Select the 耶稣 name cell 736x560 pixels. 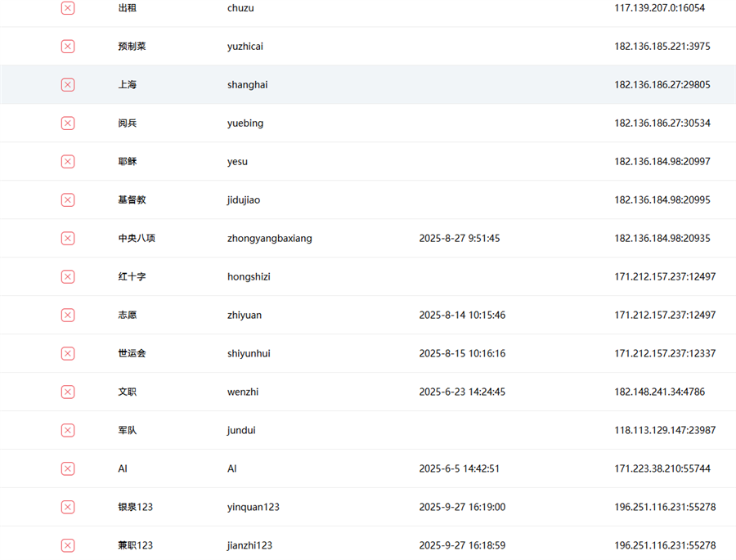click(127, 162)
